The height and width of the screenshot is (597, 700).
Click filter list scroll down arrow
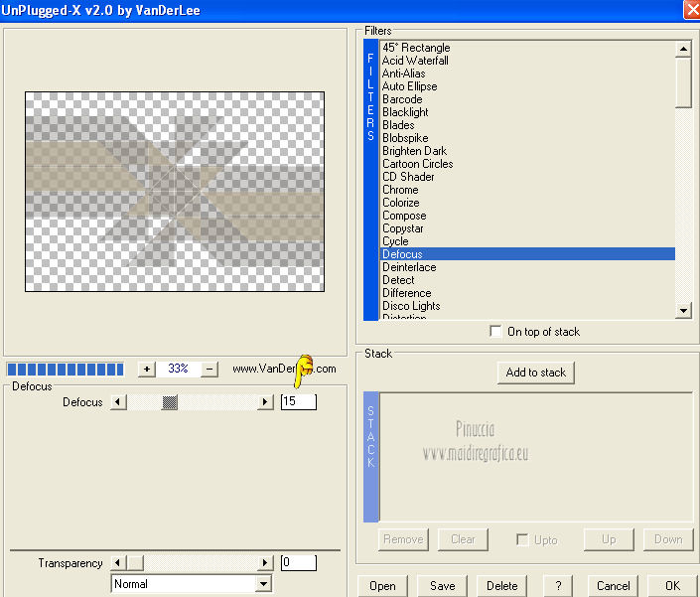click(683, 310)
